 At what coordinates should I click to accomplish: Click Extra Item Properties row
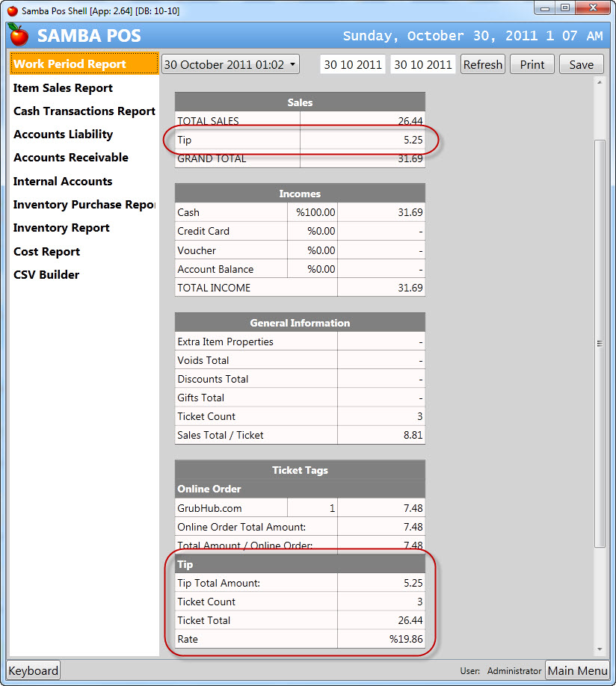(x=300, y=342)
